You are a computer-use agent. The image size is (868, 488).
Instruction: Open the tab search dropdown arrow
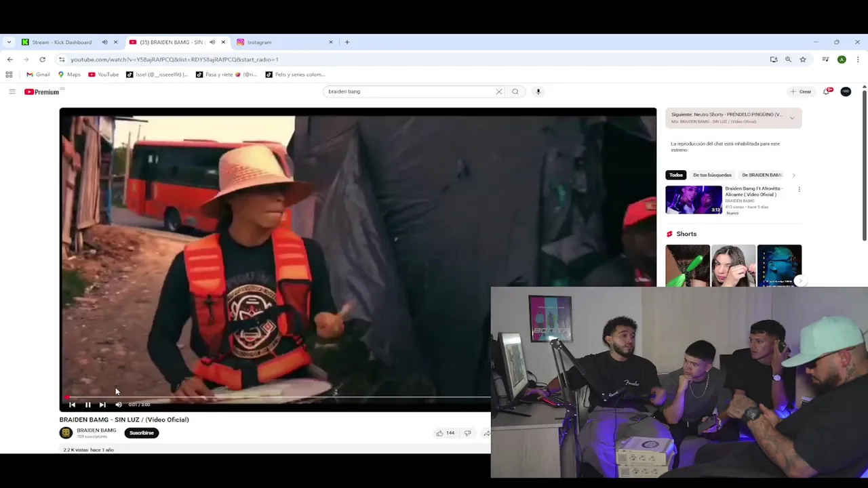(x=9, y=42)
